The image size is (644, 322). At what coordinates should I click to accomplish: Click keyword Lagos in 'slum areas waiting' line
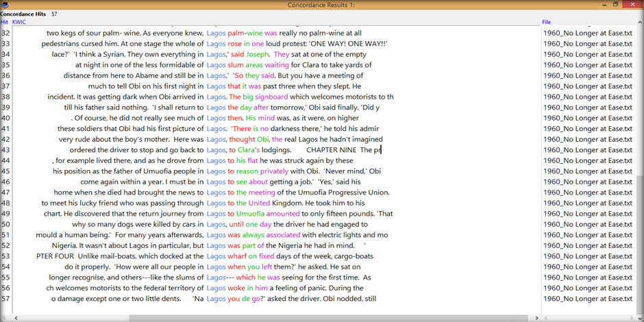pyautogui.click(x=216, y=65)
